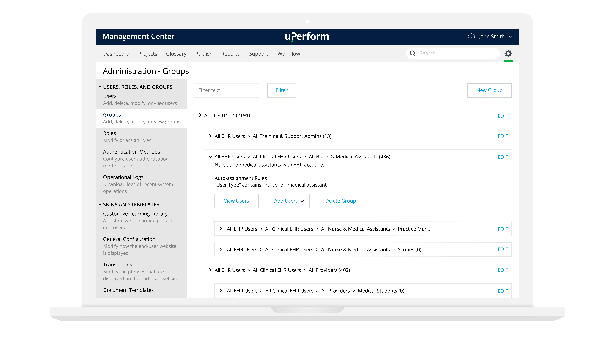Open the John Smith account dropdown arrow
This screenshot has width=615, height=364.
click(x=510, y=37)
